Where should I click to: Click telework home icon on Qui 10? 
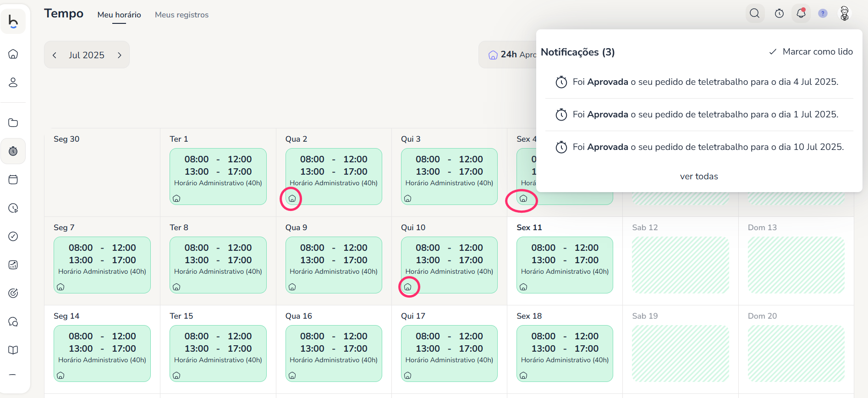(408, 287)
